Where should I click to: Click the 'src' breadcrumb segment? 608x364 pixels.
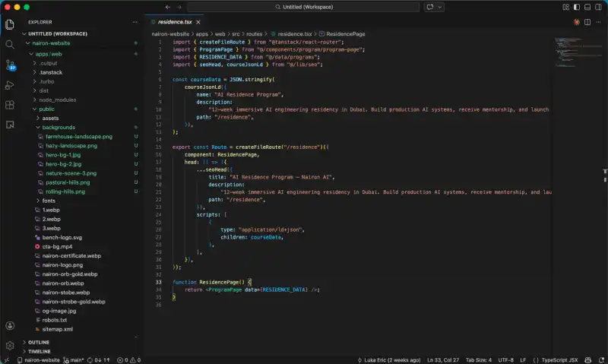(x=236, y=34)
